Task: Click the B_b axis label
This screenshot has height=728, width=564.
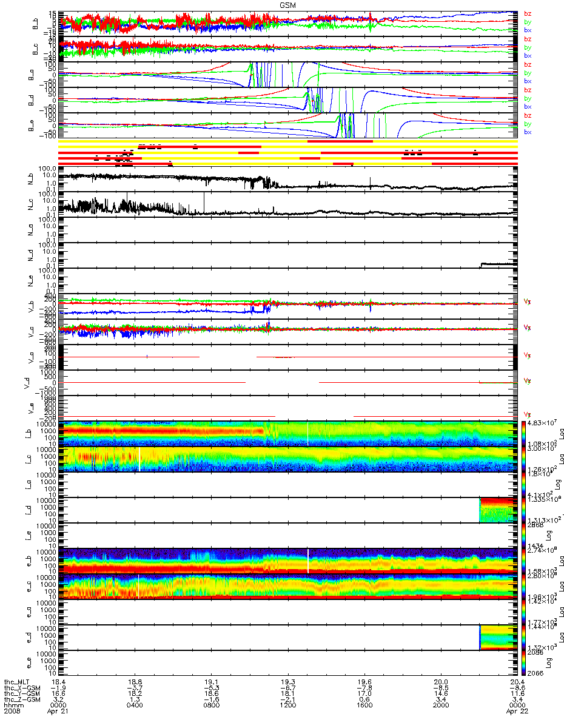Action: click(x=36, y=22)
